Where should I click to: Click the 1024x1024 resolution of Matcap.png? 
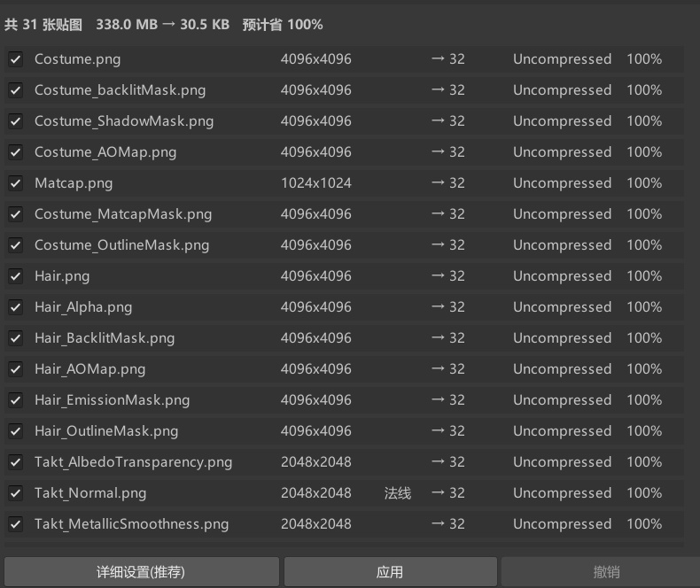tap(316, 183)
